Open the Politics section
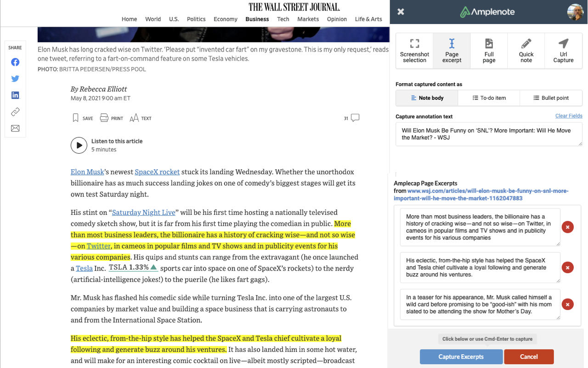The width and height of the screenshot is (588, 368). click(196, 19)
